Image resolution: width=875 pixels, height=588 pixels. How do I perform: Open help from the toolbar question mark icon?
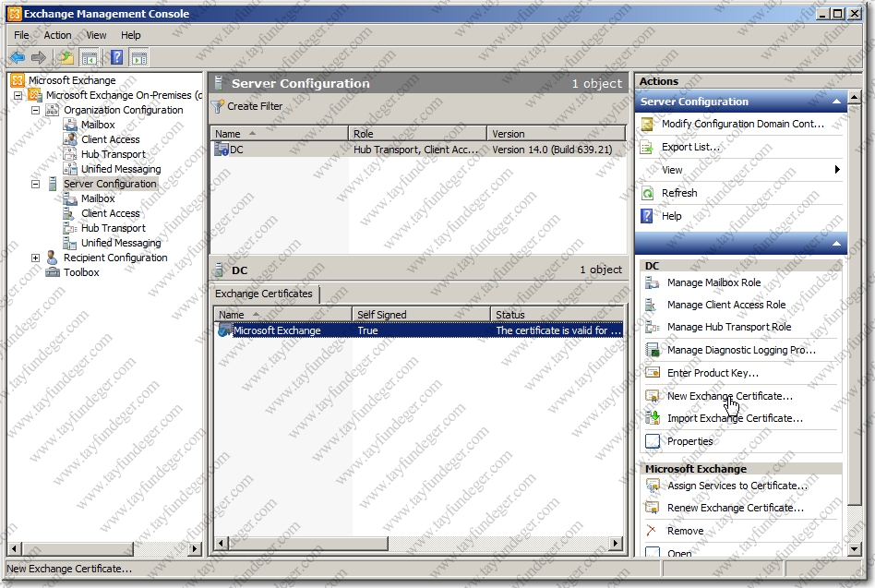coord(116,57)
